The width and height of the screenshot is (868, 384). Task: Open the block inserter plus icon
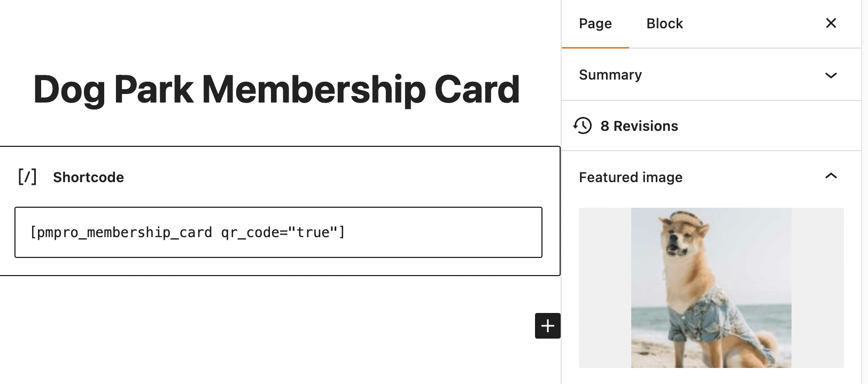click(547, 326)
